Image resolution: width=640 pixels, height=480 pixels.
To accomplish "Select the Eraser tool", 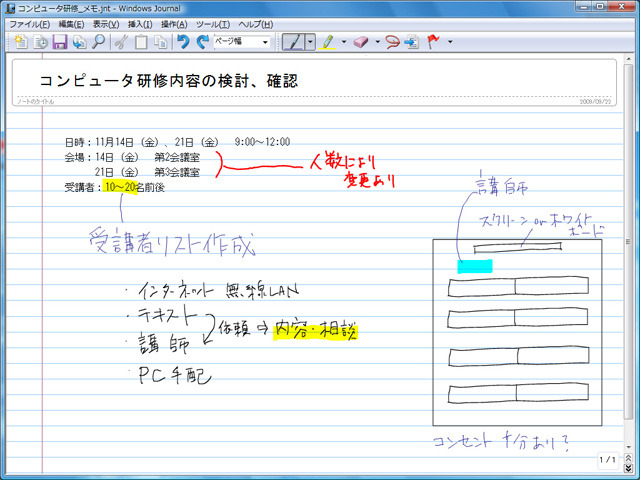I will (x=361, y=42).
